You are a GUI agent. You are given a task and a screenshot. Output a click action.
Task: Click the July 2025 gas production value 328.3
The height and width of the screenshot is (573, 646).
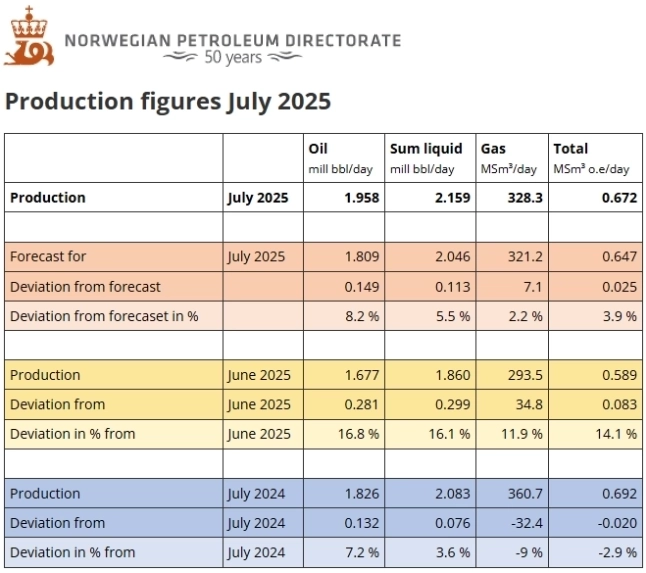click(524, 198)
